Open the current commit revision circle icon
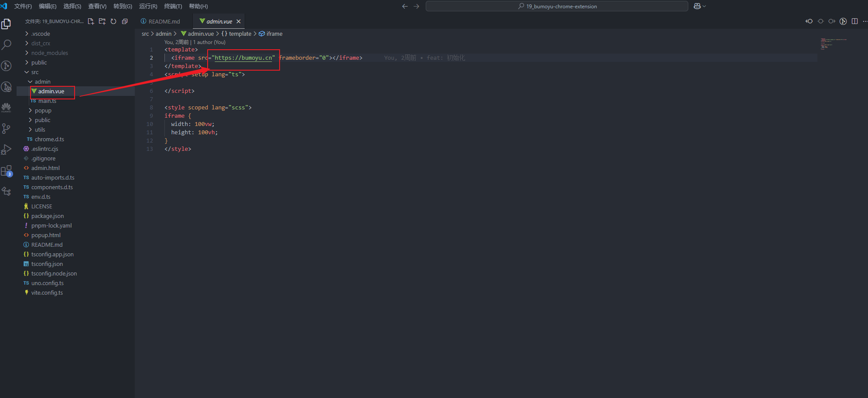The width and height of the screenshot is (868, 398). [x=820, y=21]
